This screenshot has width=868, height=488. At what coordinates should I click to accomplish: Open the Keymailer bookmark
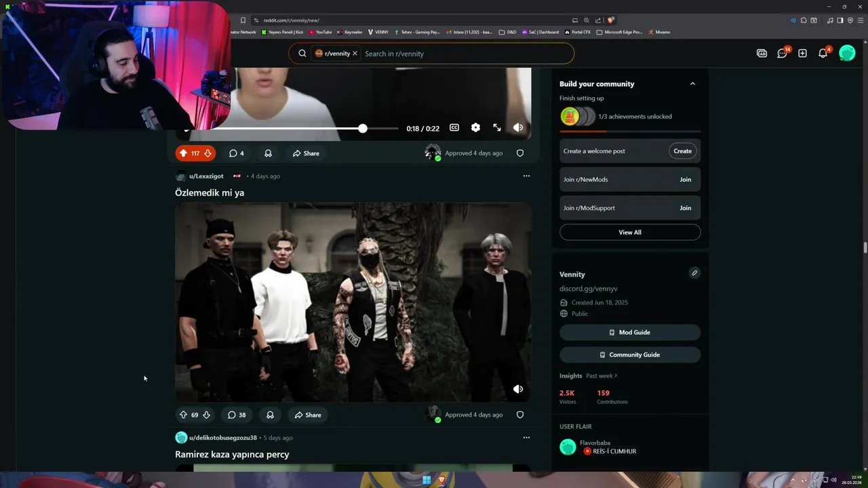[x=349, y=32]
